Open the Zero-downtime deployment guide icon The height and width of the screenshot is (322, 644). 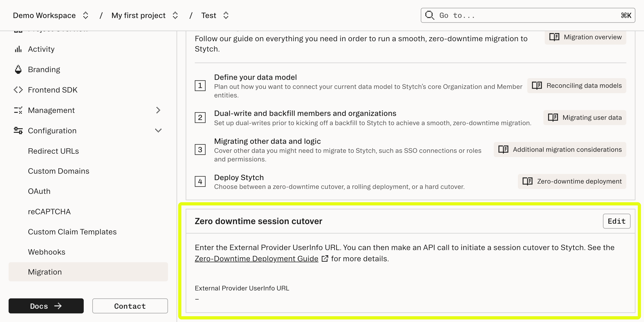tap(528, 181)
